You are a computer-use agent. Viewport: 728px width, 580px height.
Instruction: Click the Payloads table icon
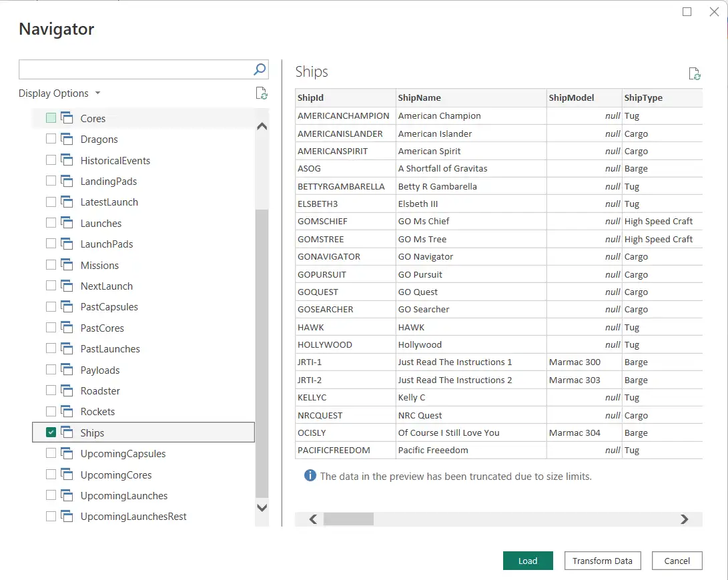(x=67, y=370)
